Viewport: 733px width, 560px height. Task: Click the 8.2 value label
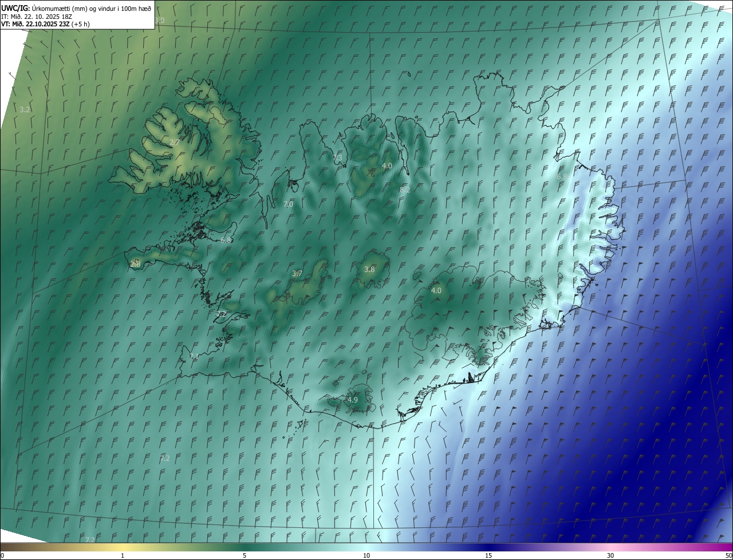[x=405, y=190]
